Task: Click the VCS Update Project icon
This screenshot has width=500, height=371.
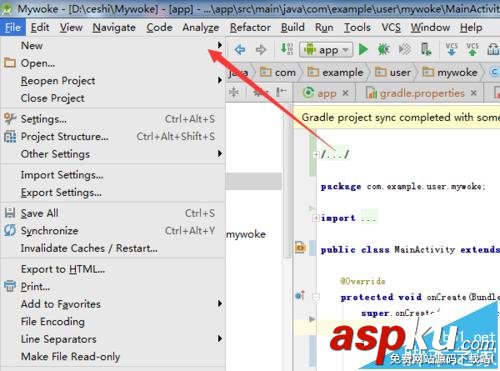Action: click(x=451, y=49)
